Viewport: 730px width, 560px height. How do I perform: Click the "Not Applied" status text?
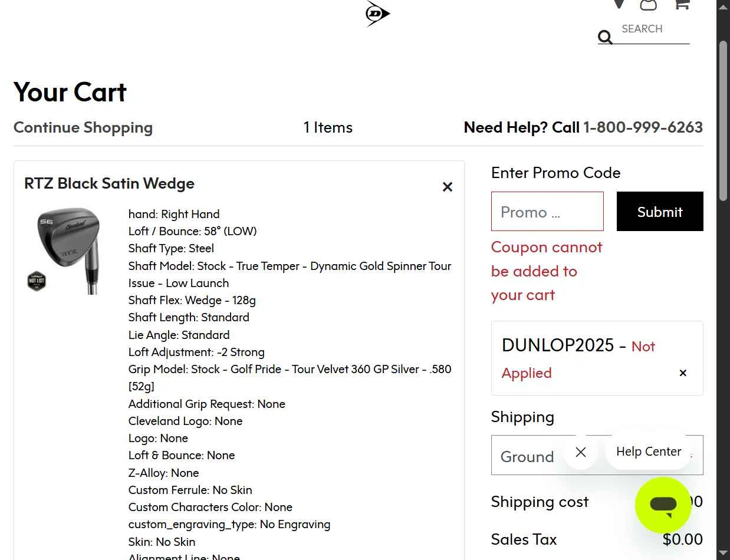pyautogui.click(x=578, y=359)
